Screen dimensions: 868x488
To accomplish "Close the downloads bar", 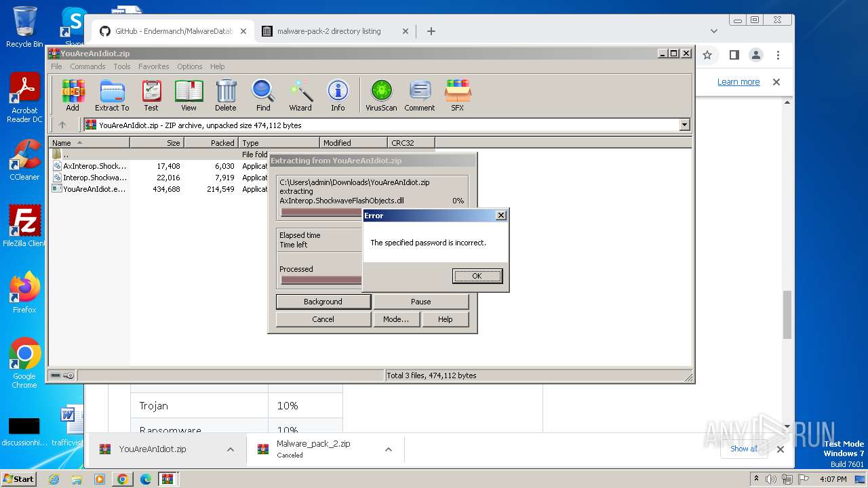I will pyautogui.click(x=780, y=449).
